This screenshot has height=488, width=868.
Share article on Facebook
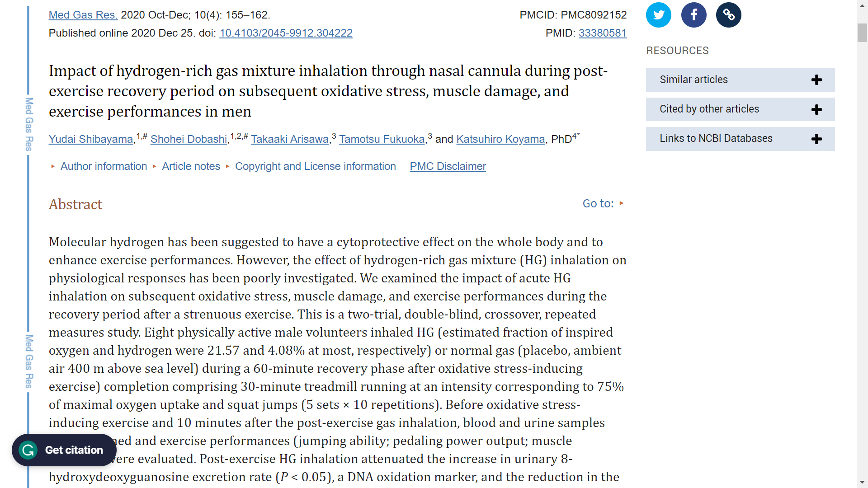[x=693, y=15]
